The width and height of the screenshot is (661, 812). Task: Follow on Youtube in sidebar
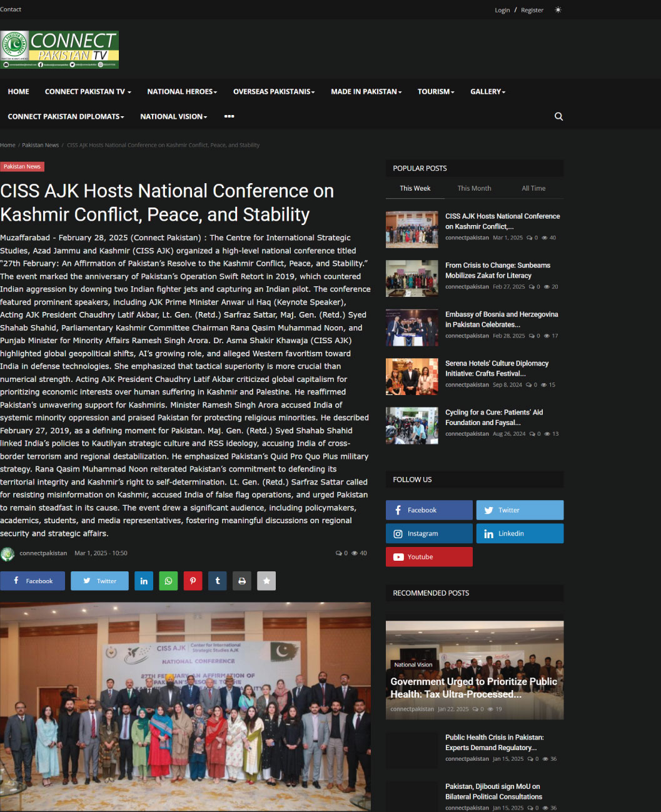429,557
